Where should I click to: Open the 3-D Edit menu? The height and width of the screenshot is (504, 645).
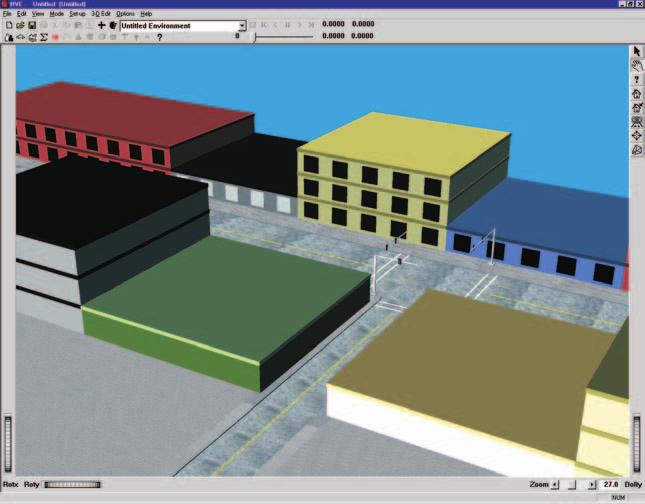coord(101,14)
